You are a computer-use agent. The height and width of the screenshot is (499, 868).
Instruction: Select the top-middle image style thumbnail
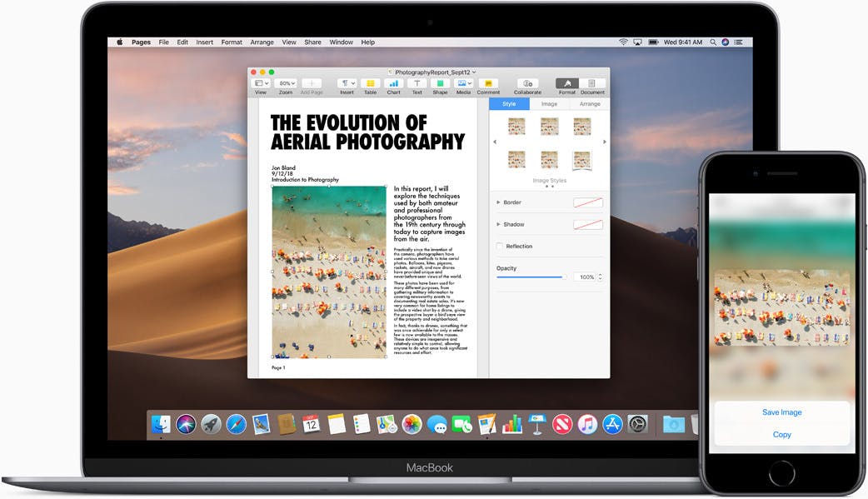[549, 127]
